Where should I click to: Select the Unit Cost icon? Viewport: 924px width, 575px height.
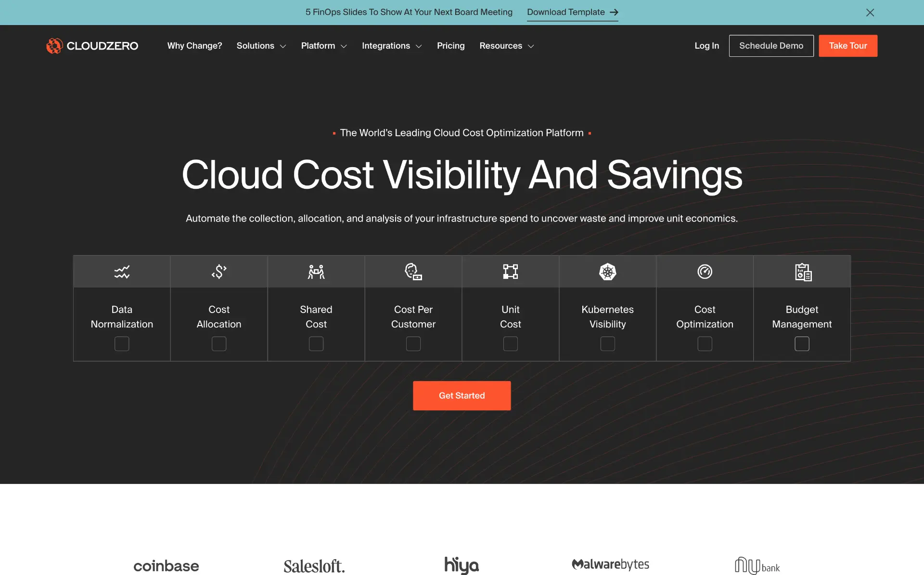coord(510,271)
